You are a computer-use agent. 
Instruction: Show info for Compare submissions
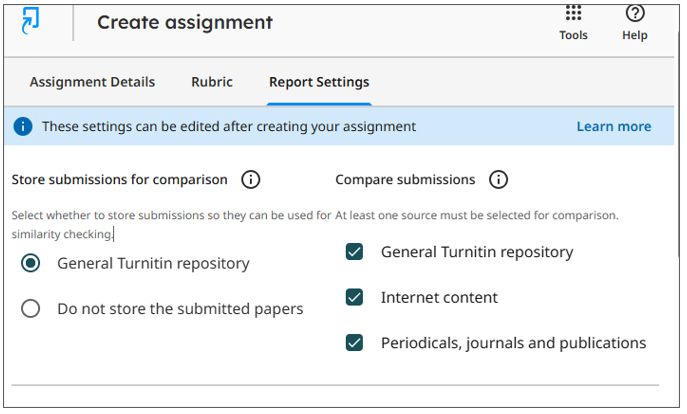coord(499,180)
